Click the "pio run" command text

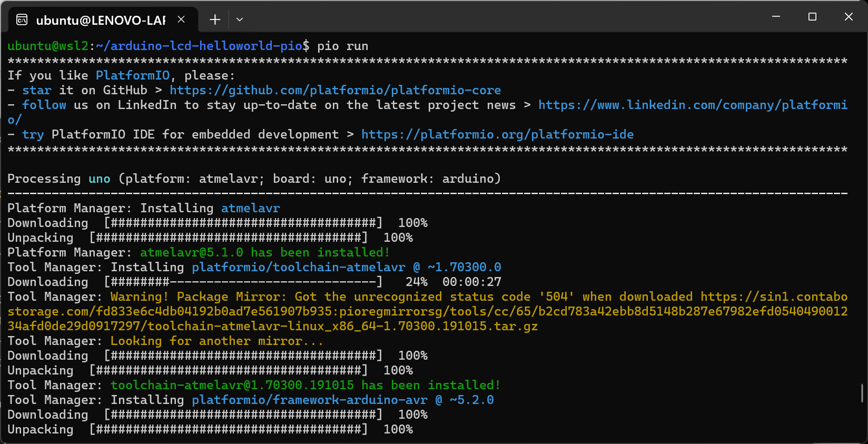coord(342,46)
